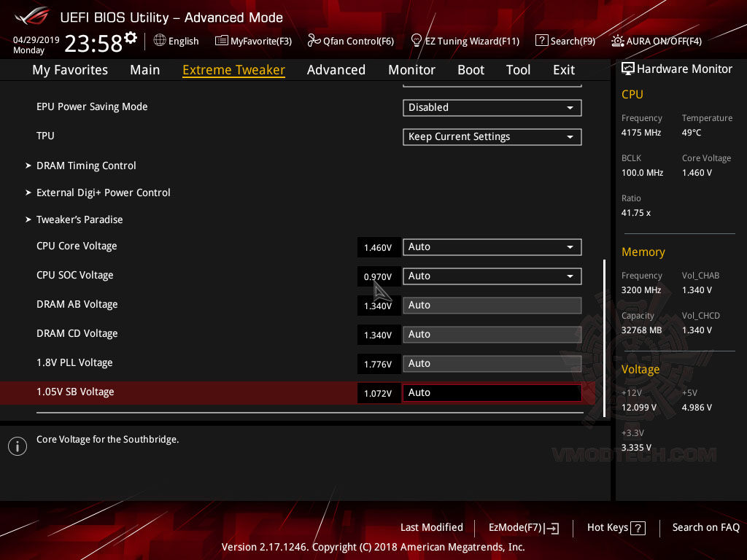Click CPU Core Voltage 1.460V readout
This screenshot has height=560, width=747.
379,248
